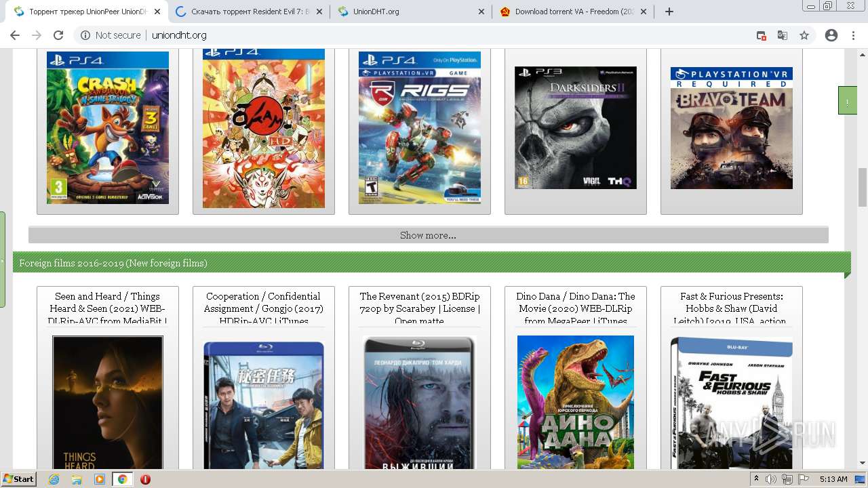Close the VA - Freedom torrent tab
868x488 pixels.
click(x=644, y=12)
